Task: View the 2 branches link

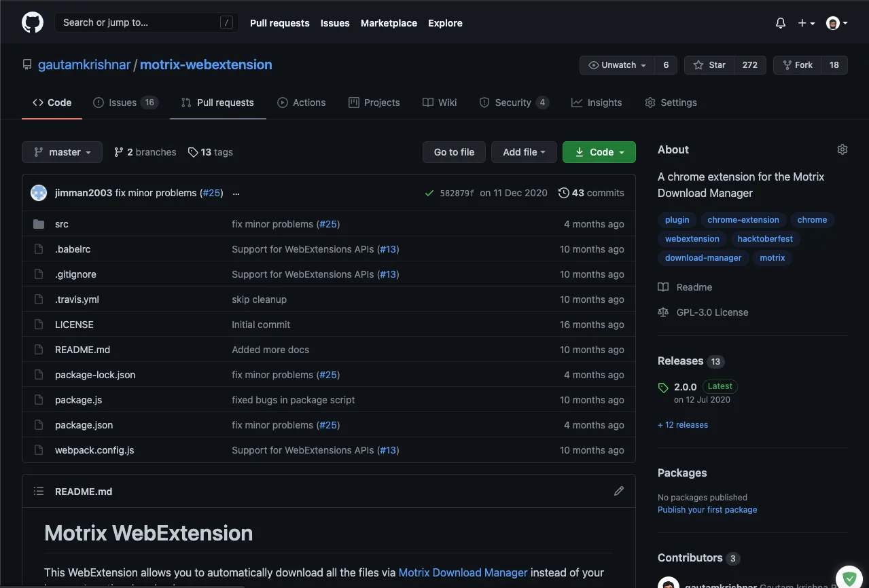Action: [145, 152]
